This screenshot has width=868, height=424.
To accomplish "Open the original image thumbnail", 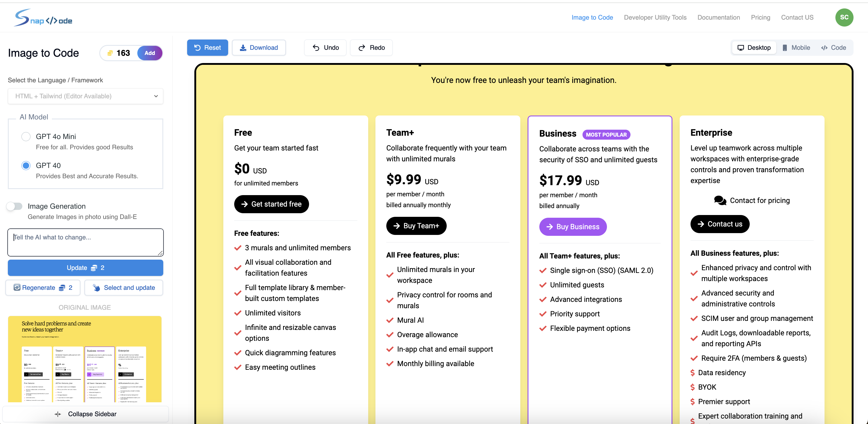I will pos(85,359).
